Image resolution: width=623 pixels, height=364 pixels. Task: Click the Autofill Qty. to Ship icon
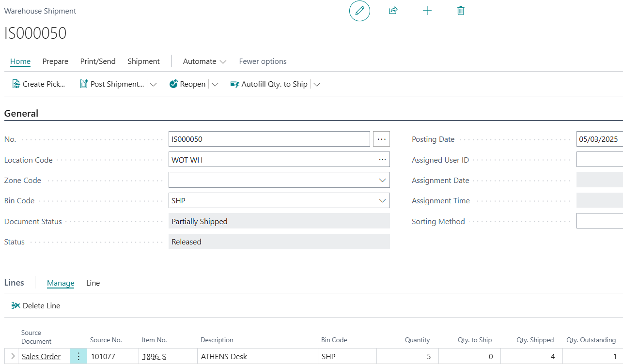(235, 84)
